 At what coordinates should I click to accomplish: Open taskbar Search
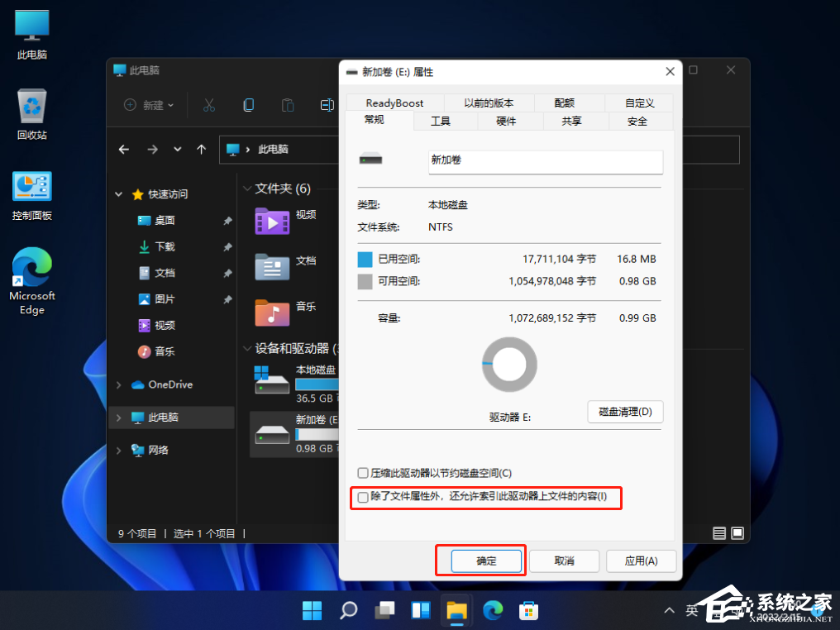pos(348,610)
